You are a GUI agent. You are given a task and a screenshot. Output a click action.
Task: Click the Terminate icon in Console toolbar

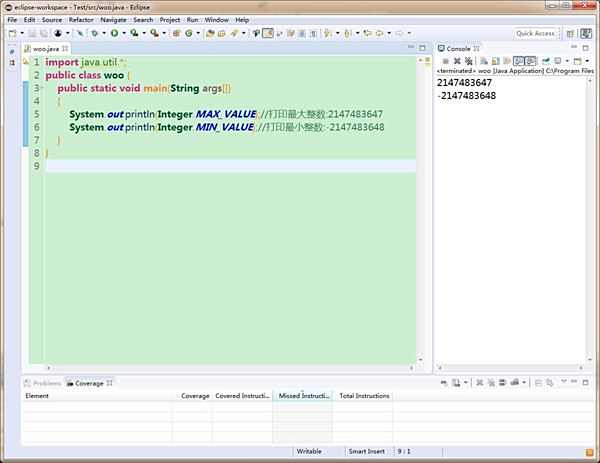tap(445, 61)
